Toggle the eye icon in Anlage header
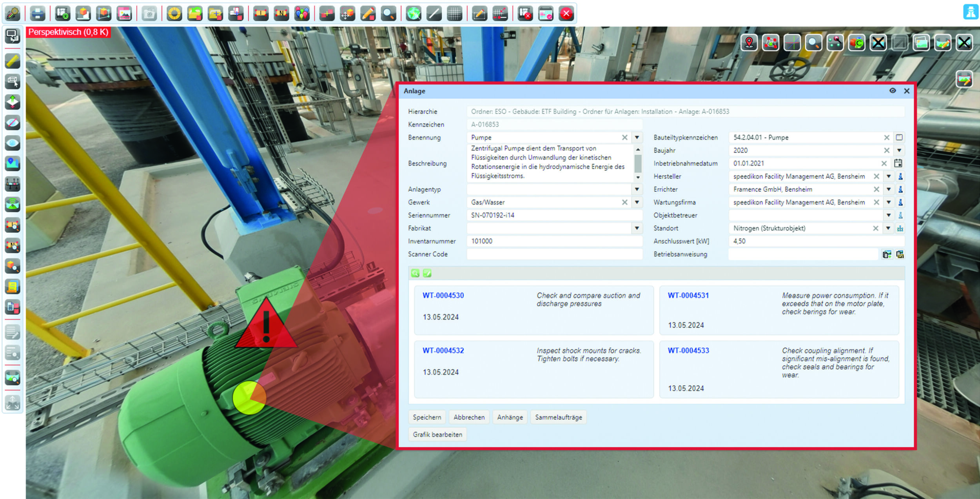Screen dimensions: 980x499 [893, 91]
